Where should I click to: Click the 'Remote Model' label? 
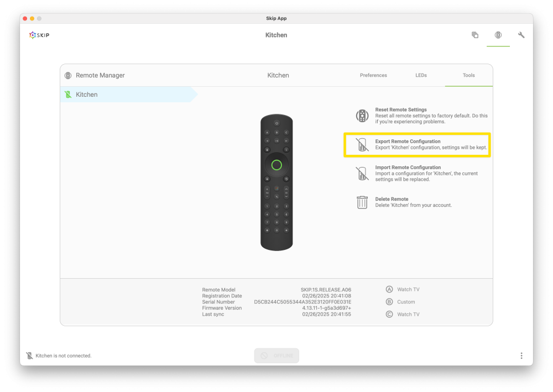[218, 290]
